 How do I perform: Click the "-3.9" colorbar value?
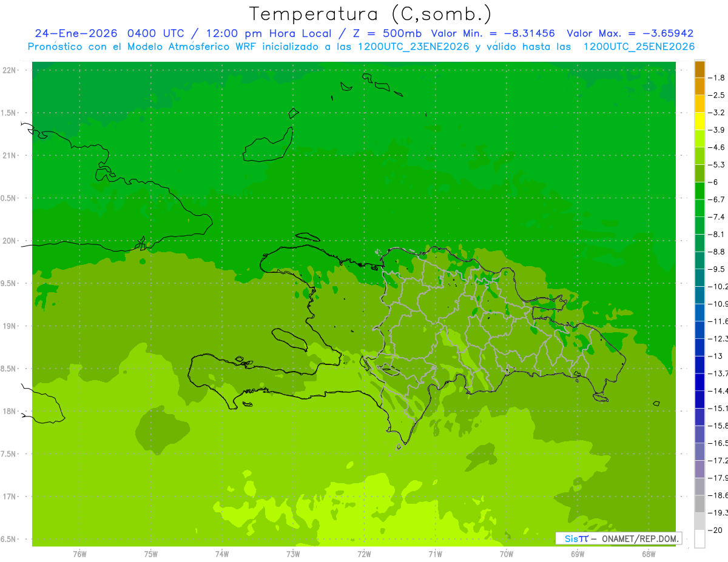click(x=717, y=130)
